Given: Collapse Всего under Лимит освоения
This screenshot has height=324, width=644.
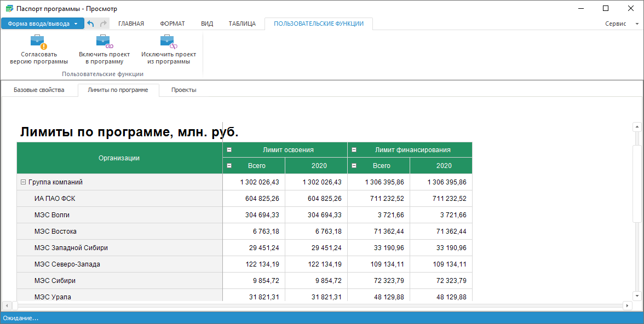Looking at the screenshot, I should point(229,165).
